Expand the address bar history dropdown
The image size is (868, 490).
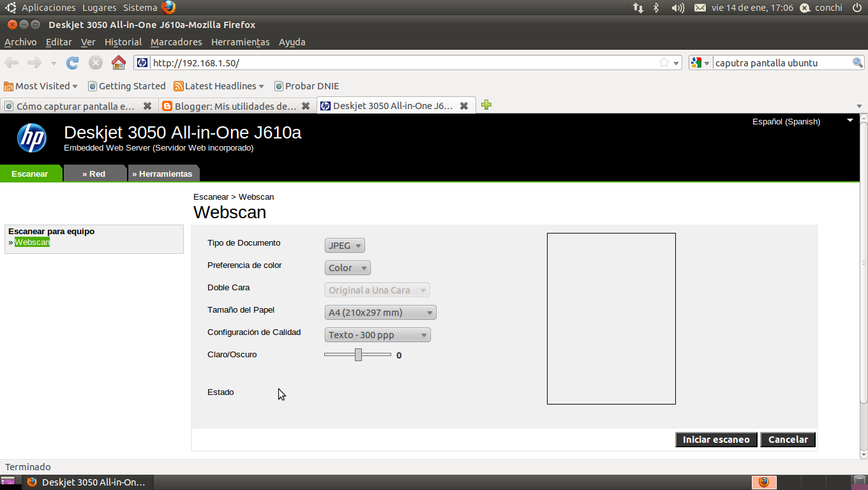[x=677, y=63]
